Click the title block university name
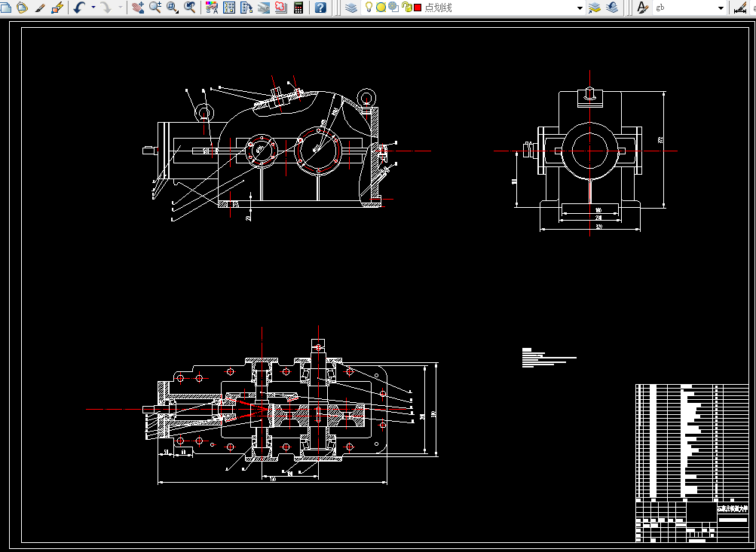 pos(733,508)
